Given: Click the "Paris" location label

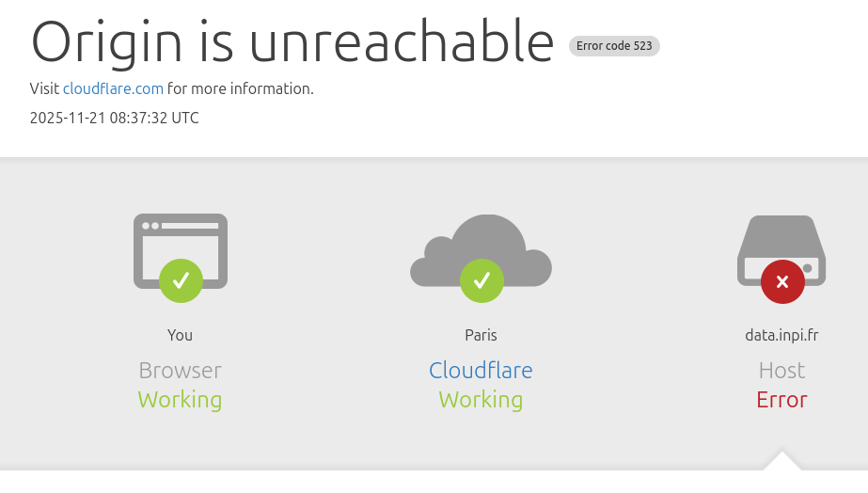Looking at the screenshot, I should click(x=481, y=335).
